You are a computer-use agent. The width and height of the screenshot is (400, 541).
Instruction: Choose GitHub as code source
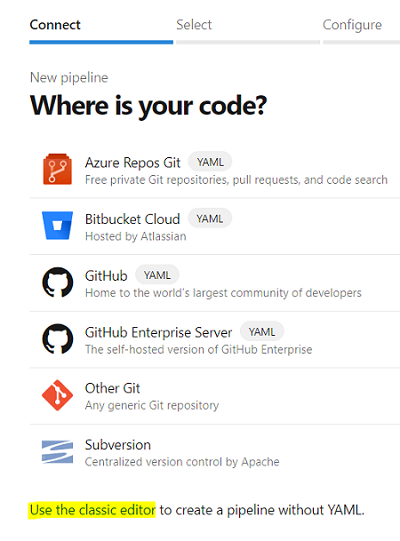215,283
